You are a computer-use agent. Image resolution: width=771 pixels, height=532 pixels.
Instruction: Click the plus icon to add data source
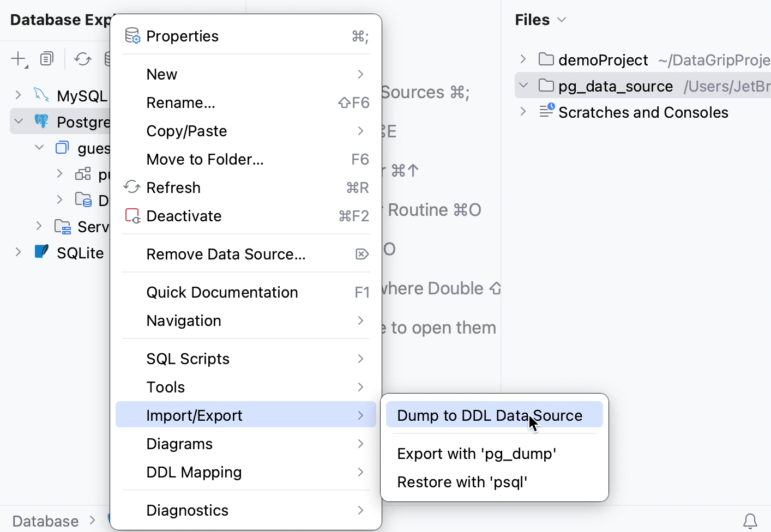(x=19, y=59)
